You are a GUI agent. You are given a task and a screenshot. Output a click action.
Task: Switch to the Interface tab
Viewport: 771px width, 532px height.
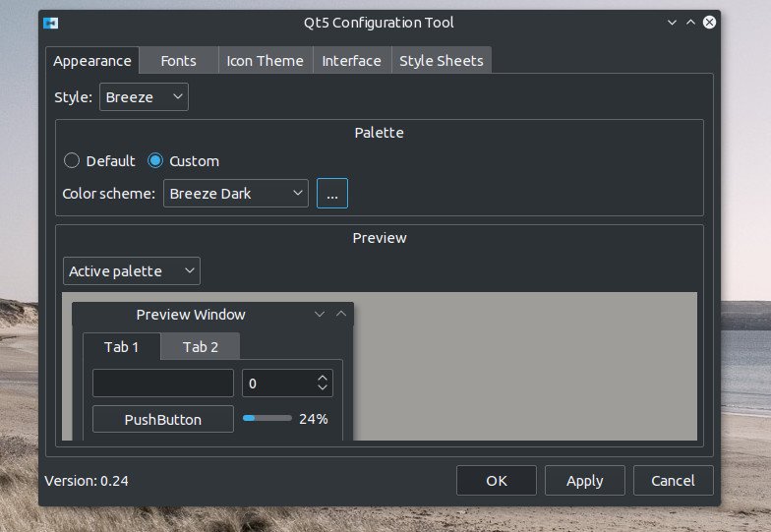coord(352,61)
